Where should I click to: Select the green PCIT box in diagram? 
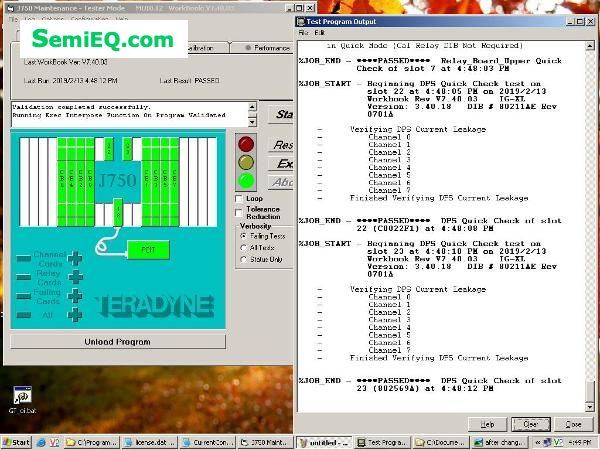click(x=148, y=250)
